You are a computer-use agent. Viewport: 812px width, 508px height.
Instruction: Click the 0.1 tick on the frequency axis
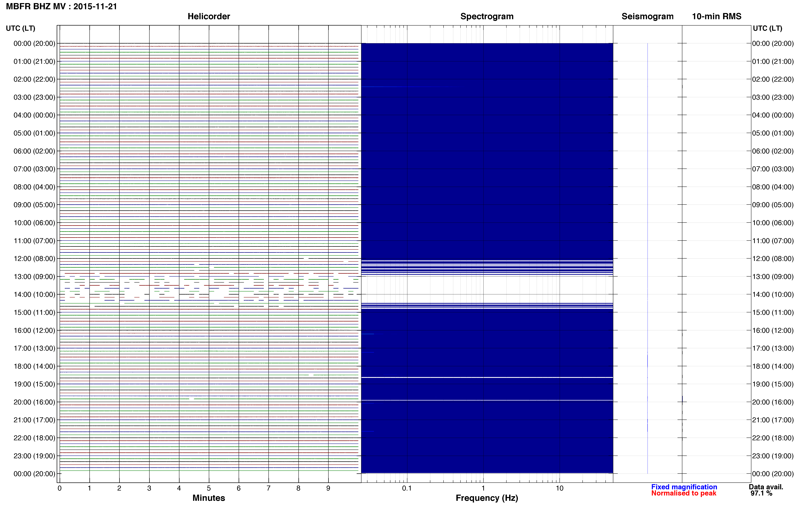pos(407,488)
